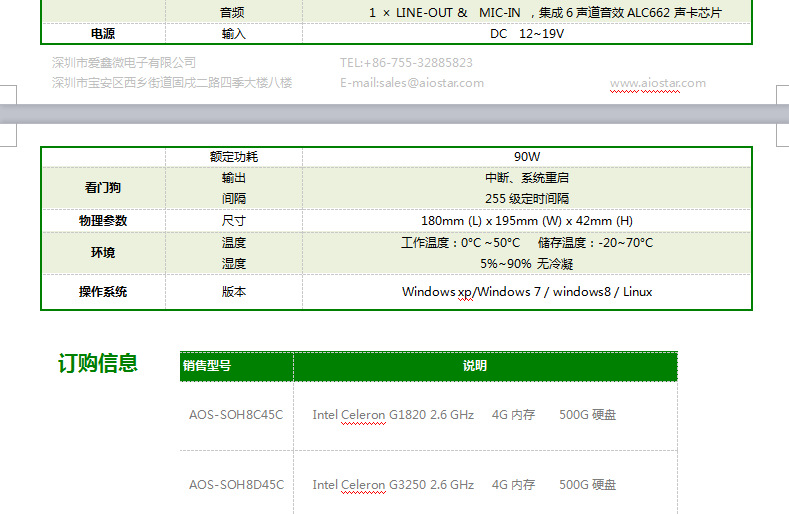Click the 音频 cell in the table
This screenshot has width=789, height=514.
point(232,13)
